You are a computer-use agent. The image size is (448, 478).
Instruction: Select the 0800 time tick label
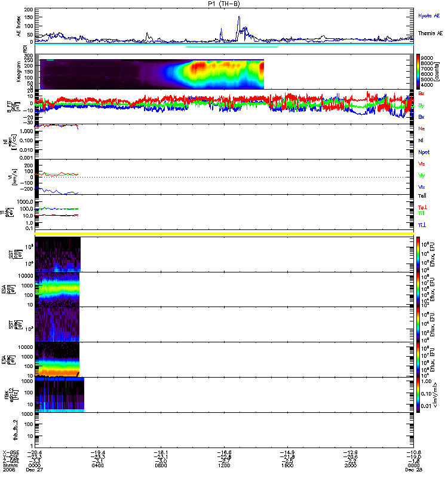tap(161, 465)
